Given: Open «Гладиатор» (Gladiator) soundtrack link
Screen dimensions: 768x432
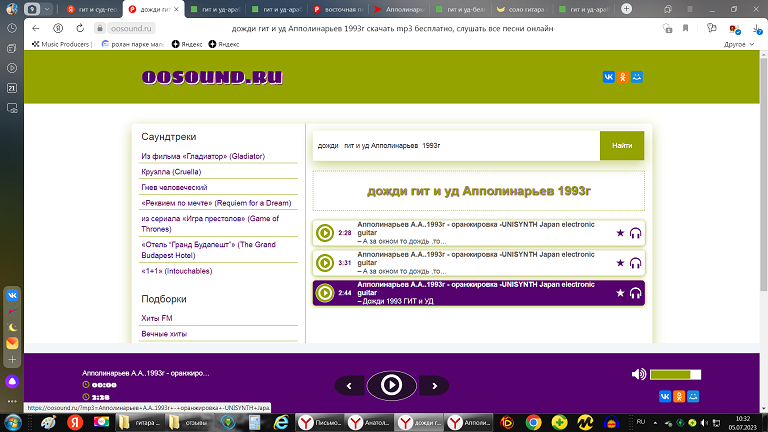Looking at the screenshot, I should point(203,156).
